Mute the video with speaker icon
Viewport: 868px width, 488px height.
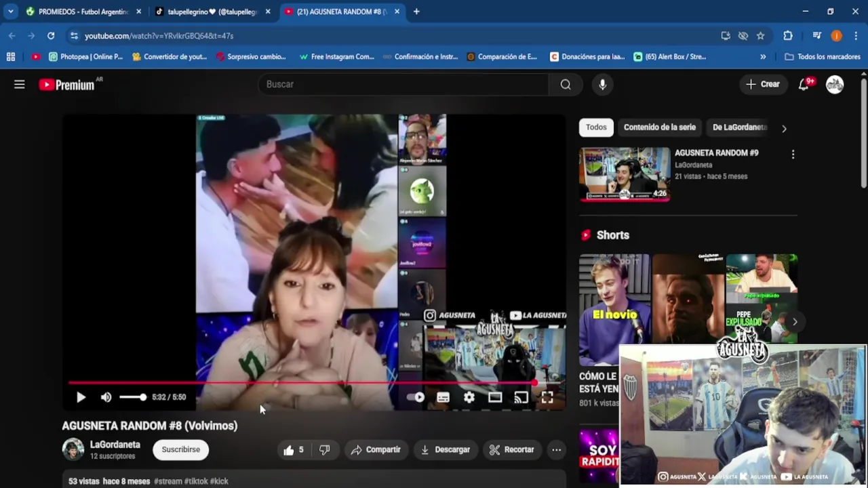click(x=106, y=397)
